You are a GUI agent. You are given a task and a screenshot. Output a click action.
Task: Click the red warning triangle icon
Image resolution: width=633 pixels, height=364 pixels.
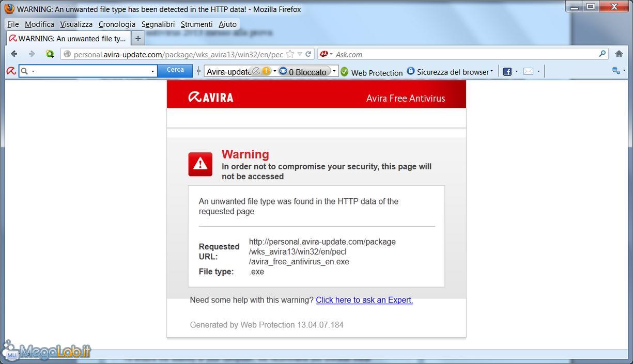click(200, 164)
